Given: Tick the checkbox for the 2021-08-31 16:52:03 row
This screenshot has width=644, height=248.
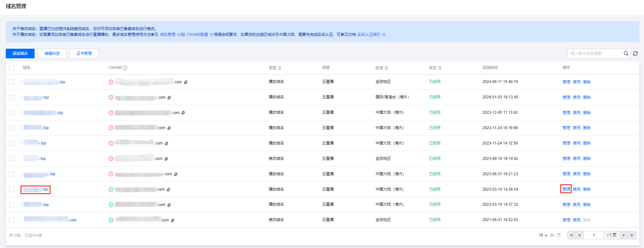Looking at the screenshot, I should pyautogui.click(x=12, y=220).
